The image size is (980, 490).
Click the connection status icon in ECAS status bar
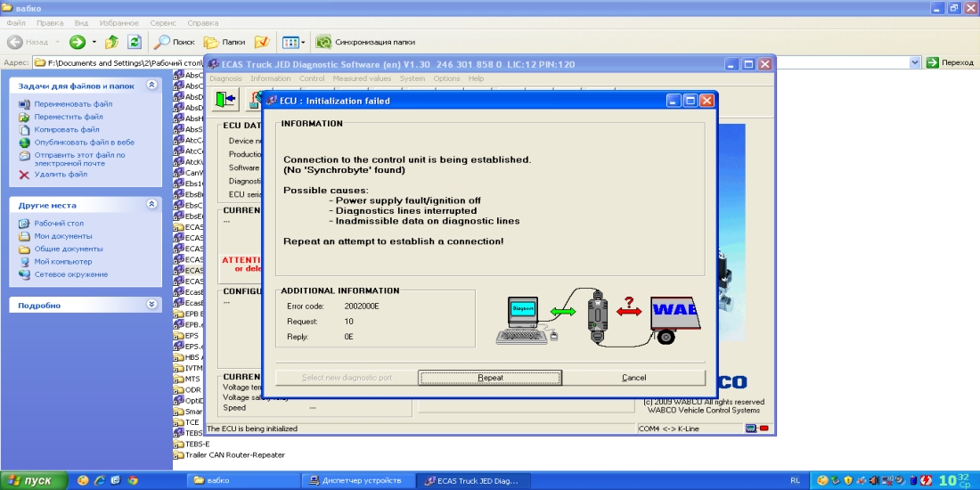pos(751,429)
